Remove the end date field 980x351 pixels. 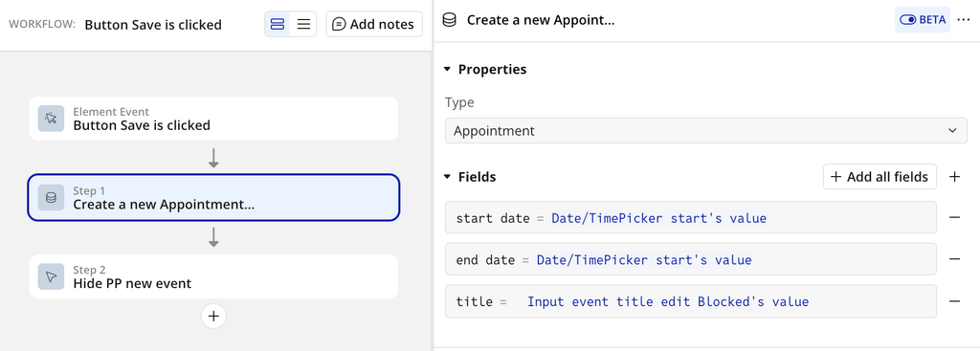pyautogui.click(x=954, y=259)
